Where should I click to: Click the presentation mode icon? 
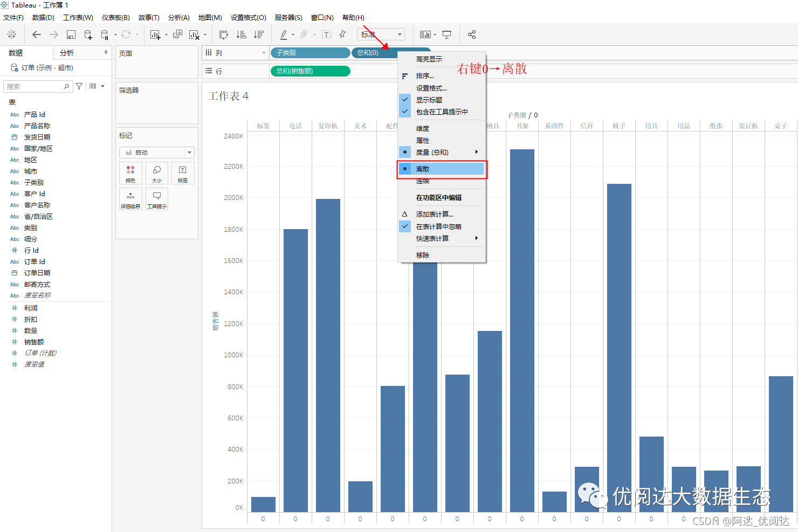pyautogui.click(x=447, y=34)
